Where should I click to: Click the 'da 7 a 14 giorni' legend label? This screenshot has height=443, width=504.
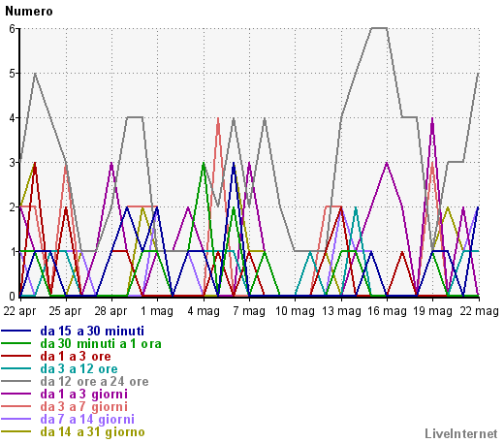pyautogui.click(x=87, y=419)
